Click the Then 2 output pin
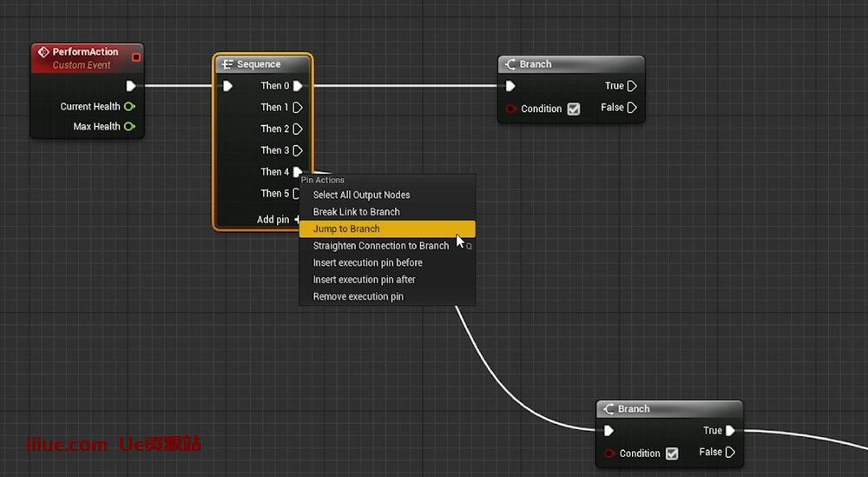 click(x=298, y=129)
